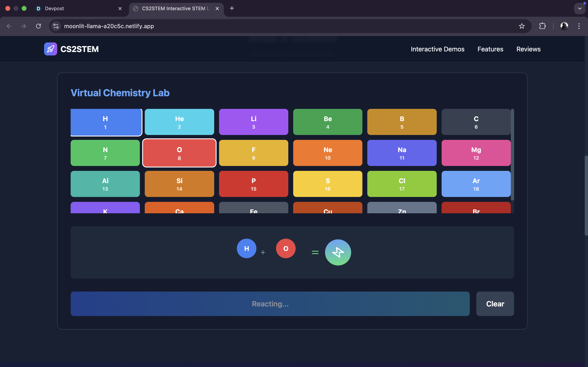Open the Interactive Demos nav item

(x=437, y=49)
